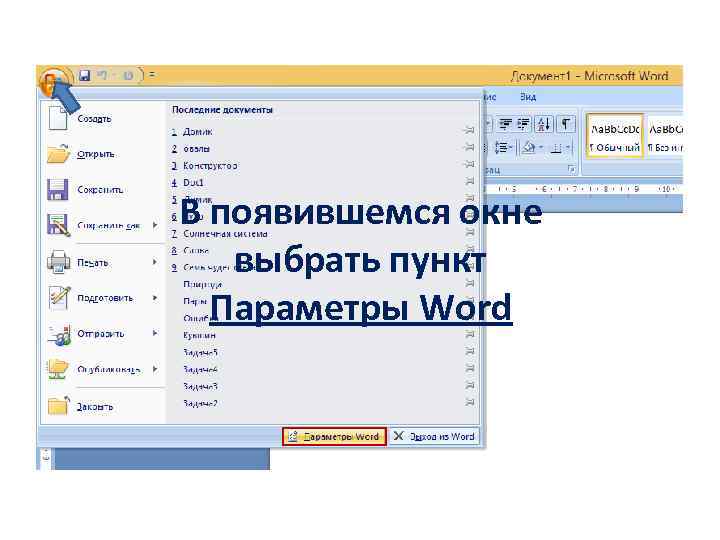The width and height of the screenshot is (720, 540).
Task: Open recent document Домик
Action: click(x=197, y=132)
